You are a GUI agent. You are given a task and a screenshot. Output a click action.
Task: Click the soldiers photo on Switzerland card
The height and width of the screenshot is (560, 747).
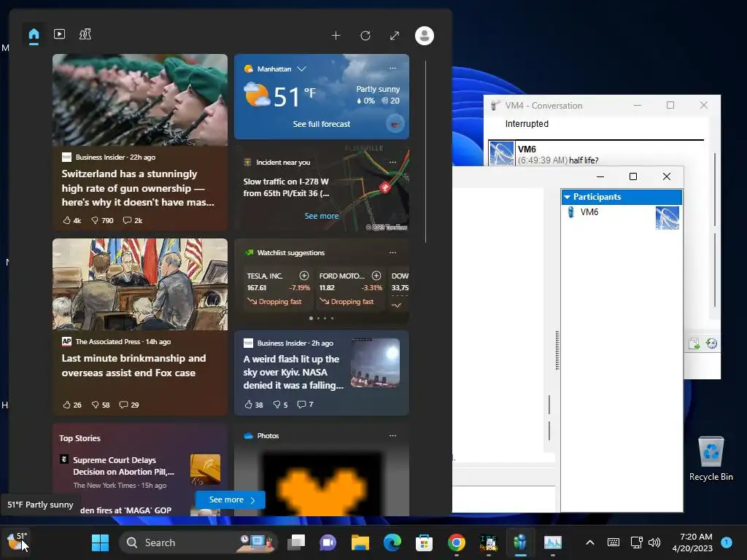click(140, 100)
